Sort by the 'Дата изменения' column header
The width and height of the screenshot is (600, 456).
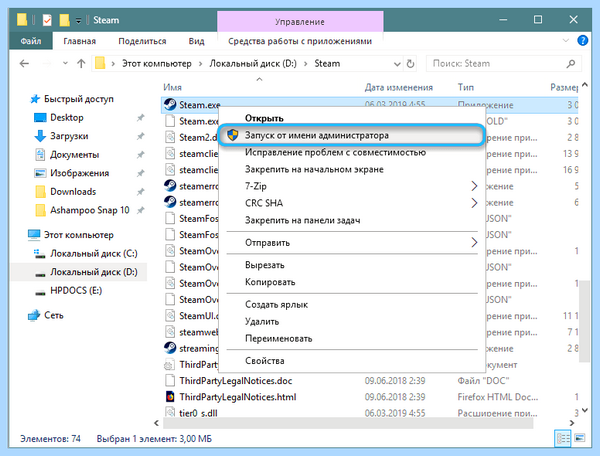tap(398, 87)
